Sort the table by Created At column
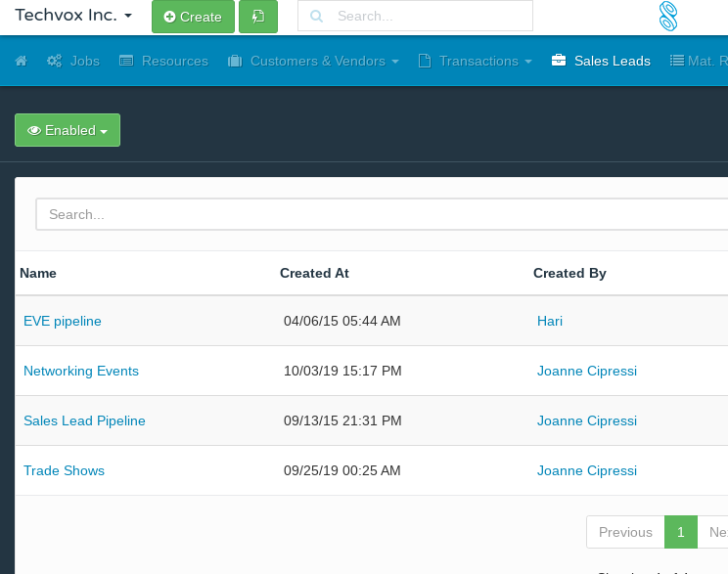728x574 pixels. [314, 273]
